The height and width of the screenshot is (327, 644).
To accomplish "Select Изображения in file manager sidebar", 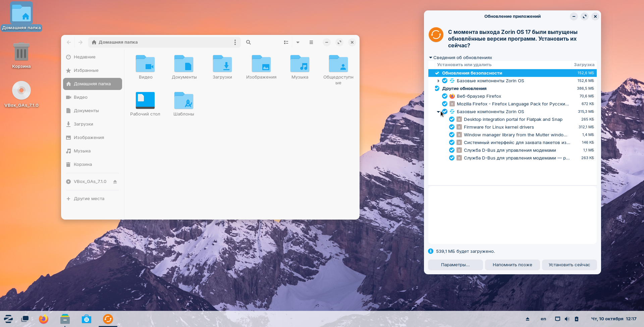I will click(x=93, y=138).
